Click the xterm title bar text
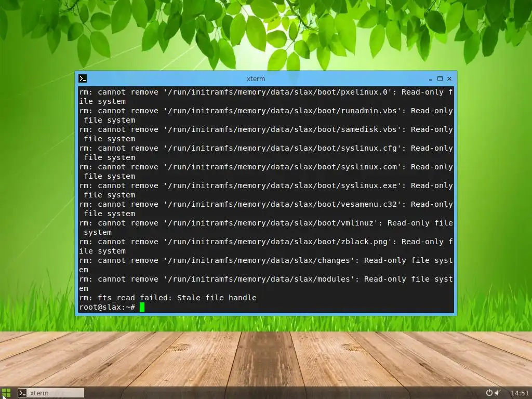This screenshot has height=399, width=532. point(256,79)
